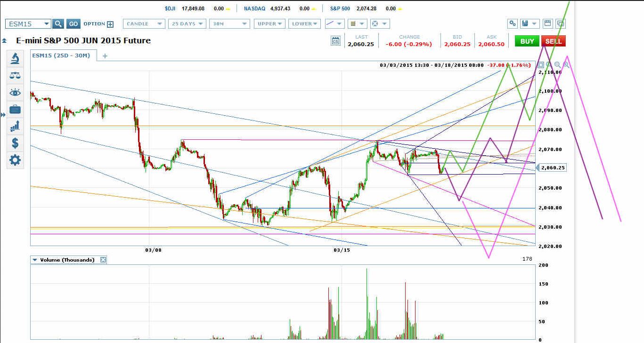Click the red SELL button
Viewport: 644px width, 343px height.
pyautogui.click(x=554, y=41)
